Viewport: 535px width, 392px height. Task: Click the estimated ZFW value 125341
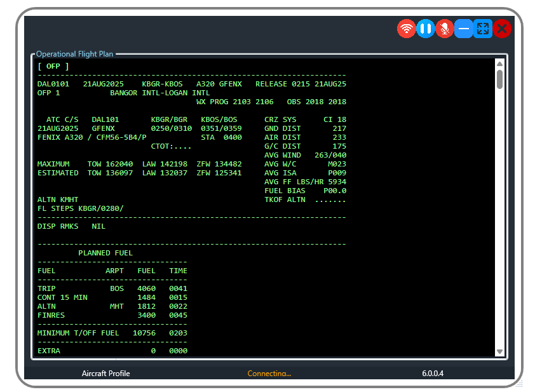coord(228,173)
